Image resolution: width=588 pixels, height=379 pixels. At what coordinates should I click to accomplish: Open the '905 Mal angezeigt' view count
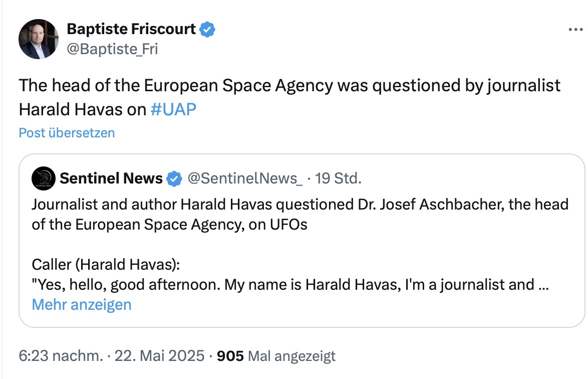[276, 356]
